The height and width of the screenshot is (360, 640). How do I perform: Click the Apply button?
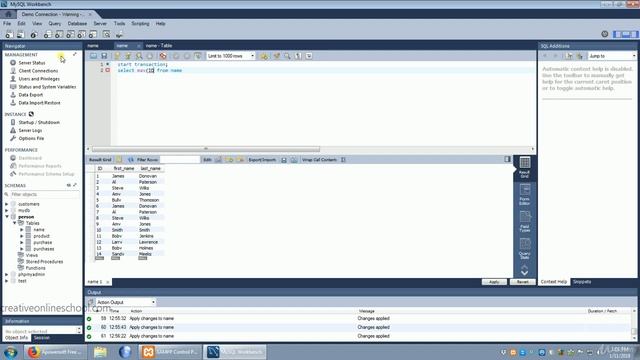click(494, 282)
